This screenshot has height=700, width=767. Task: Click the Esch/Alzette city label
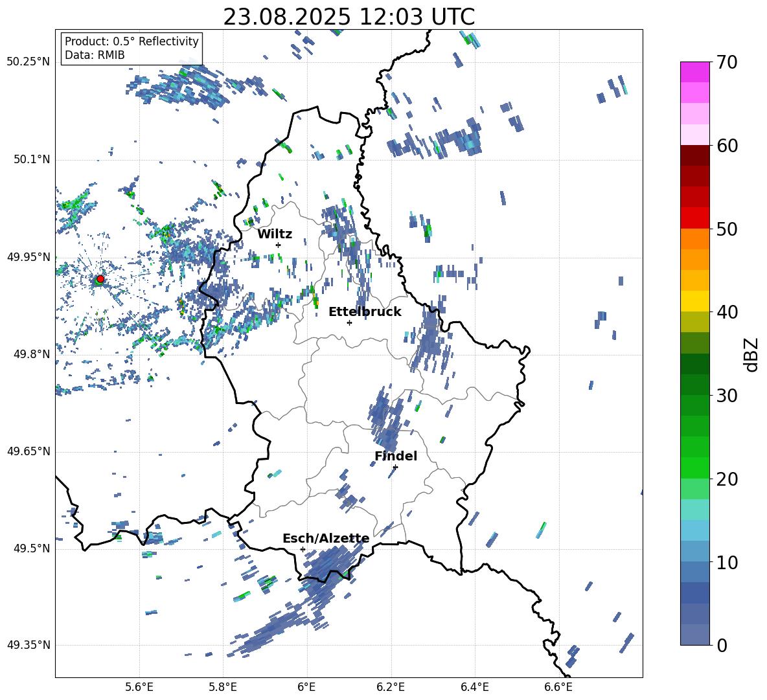click(326, 538)
